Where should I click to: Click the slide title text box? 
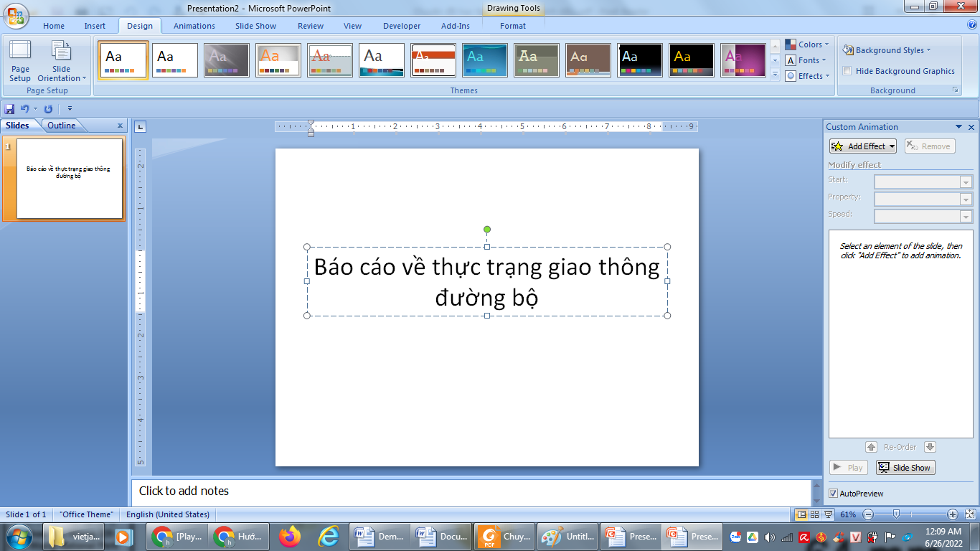pyautogui.click(x=487, y=281)
